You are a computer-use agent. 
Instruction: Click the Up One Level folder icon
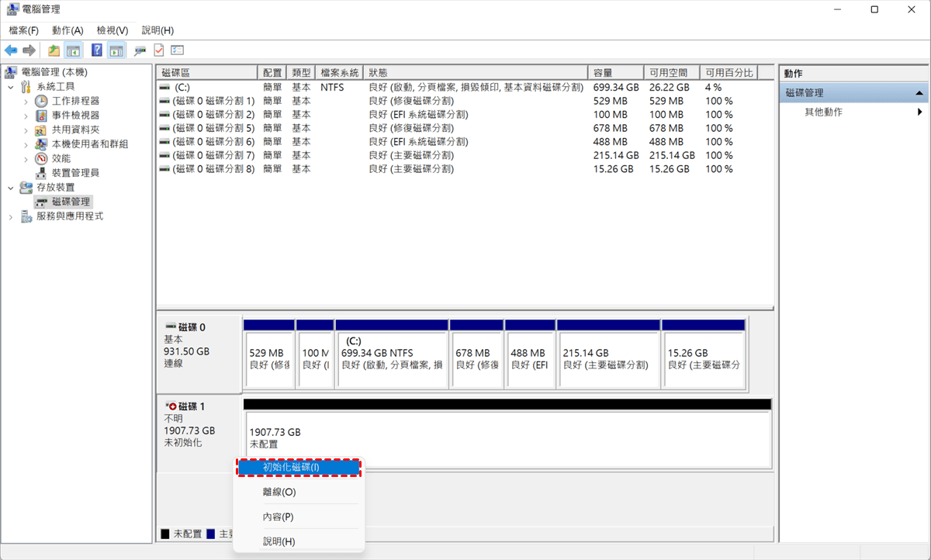tap(54, 50)
